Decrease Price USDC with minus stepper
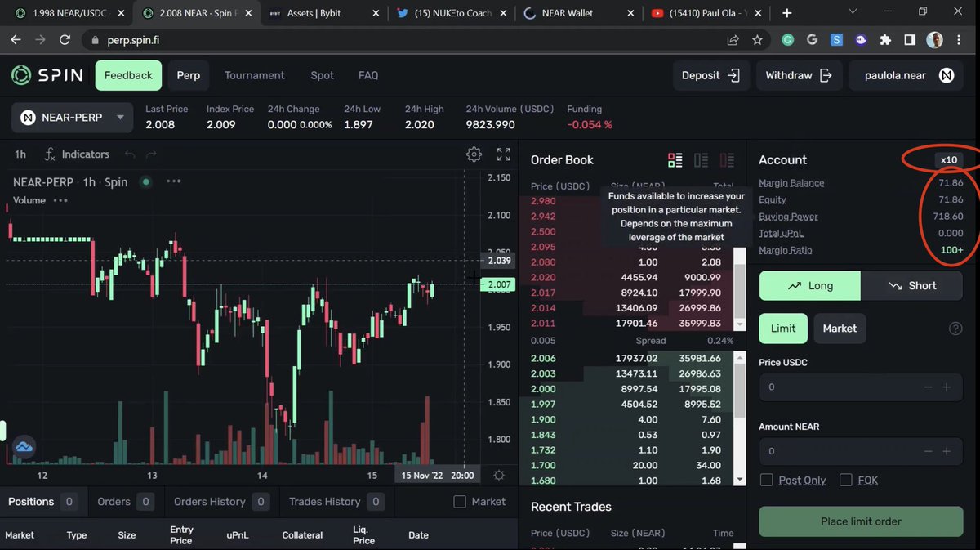Viewport: 980px width, 550px height. pos(928,387)
